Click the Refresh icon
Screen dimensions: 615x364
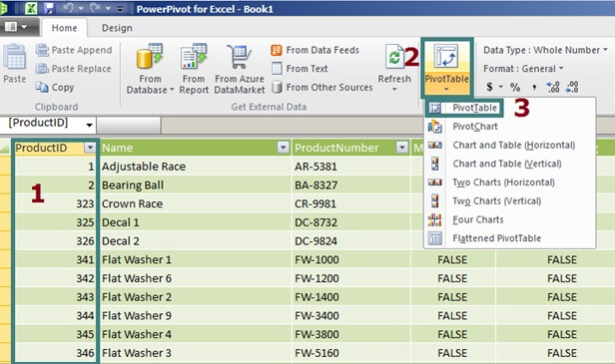[x=394, y=57]
